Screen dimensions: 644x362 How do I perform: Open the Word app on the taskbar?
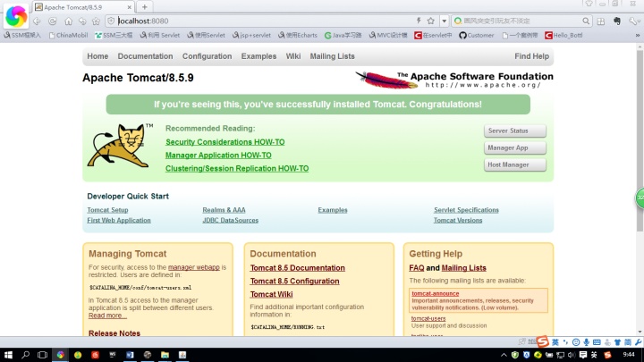pyautogui.click(x=130, y=355)
